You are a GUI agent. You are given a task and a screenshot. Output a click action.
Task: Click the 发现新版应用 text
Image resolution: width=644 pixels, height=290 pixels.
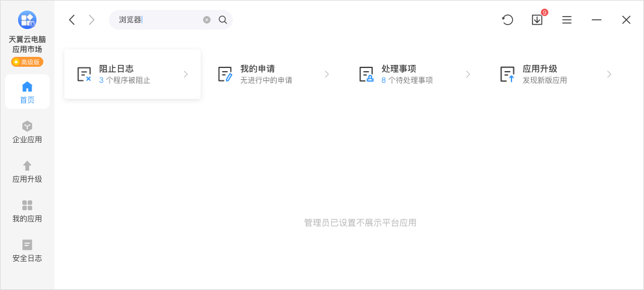544,80
